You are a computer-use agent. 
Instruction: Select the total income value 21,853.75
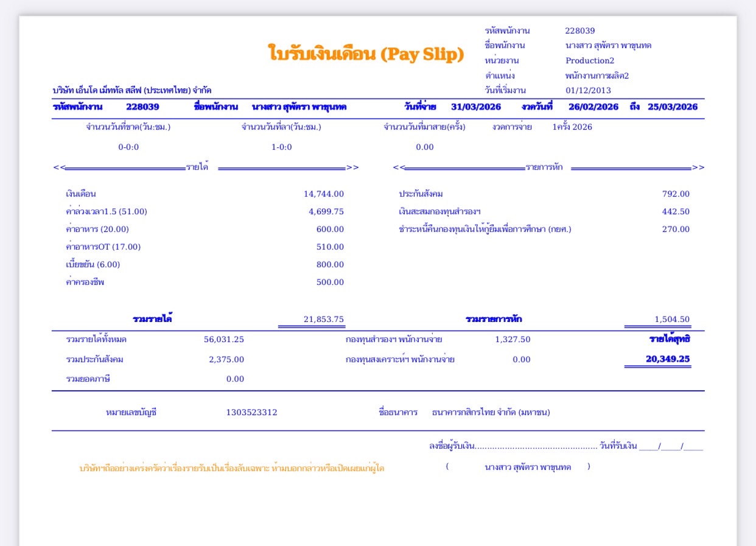pos(323,319)
